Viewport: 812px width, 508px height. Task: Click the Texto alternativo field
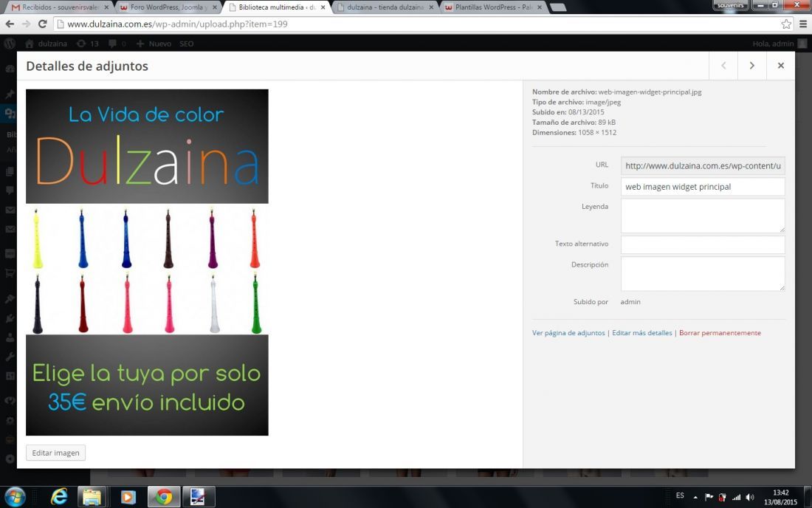coord(703,244)
